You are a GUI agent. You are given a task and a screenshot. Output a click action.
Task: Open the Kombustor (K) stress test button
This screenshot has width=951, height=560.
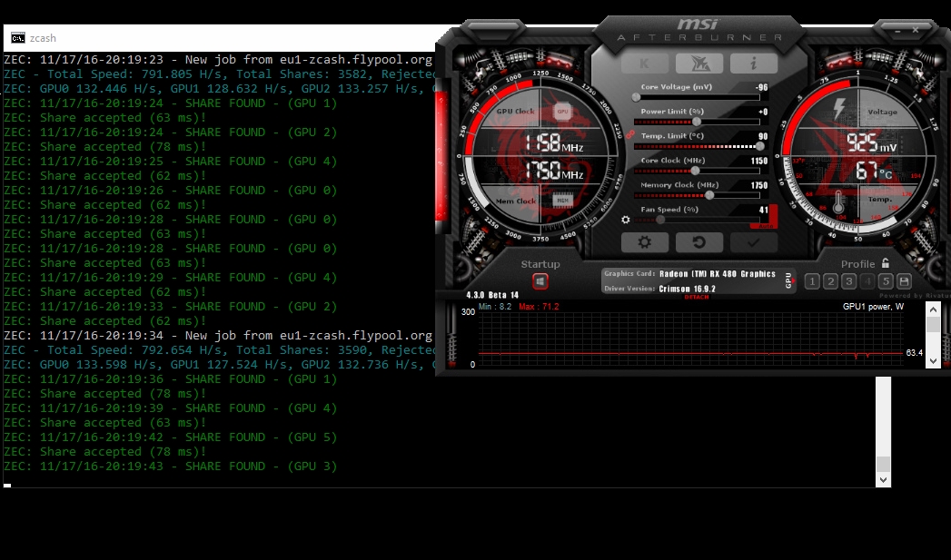[x=645, y=63]
